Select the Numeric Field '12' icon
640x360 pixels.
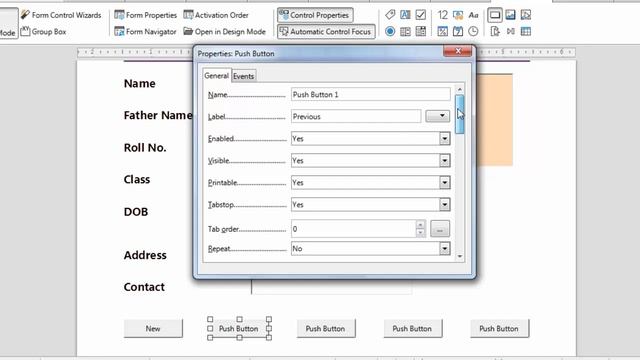tap(442, 15)
